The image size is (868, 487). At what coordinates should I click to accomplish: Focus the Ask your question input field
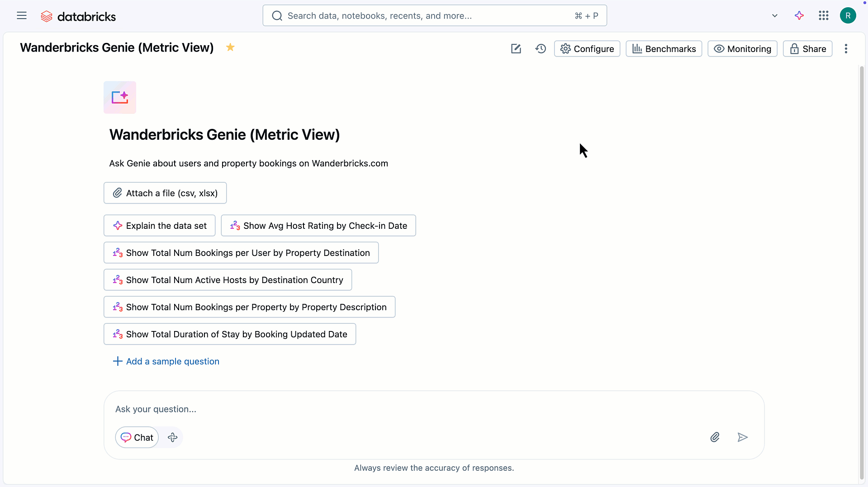point(407,409)
